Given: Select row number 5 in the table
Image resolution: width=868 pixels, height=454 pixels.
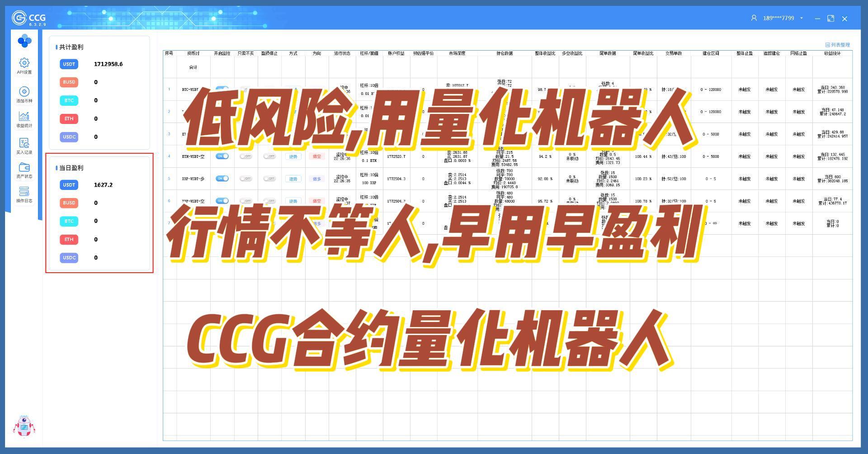Looking at the screenshot, I should click(x=169, y=179).
